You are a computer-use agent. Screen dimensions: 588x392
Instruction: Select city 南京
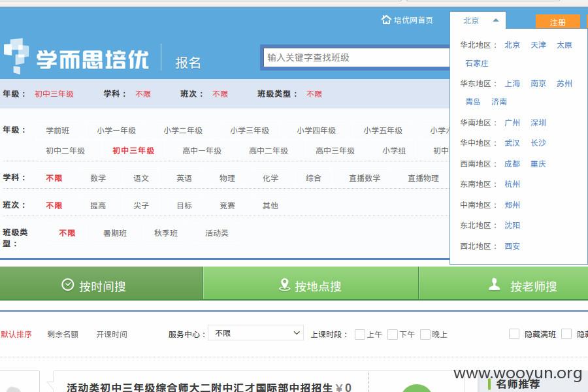tap(538, 83)
